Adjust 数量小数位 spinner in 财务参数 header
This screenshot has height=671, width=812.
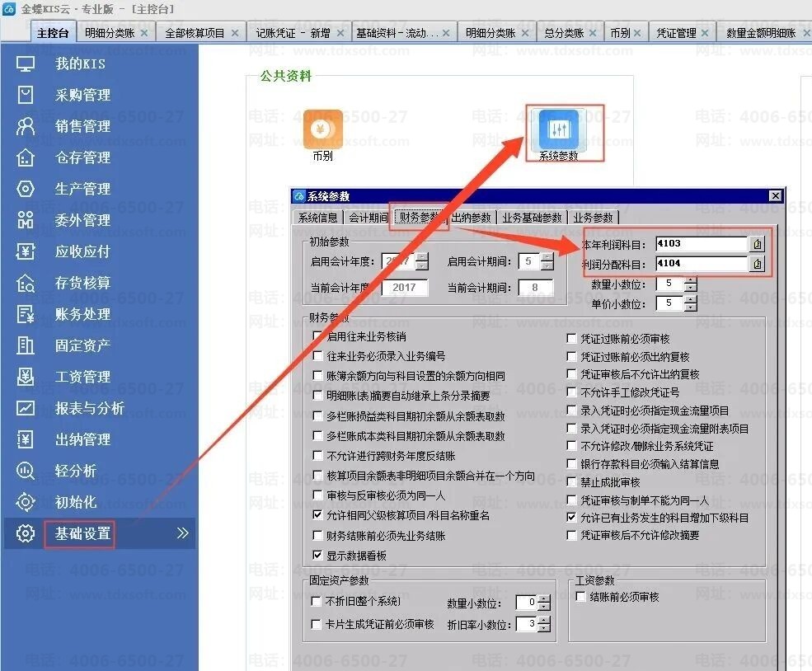690,284
